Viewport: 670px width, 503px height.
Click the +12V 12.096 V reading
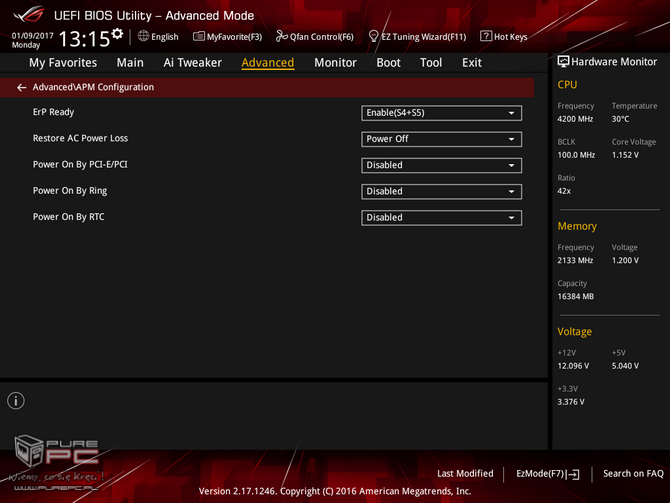pos(573,366)
